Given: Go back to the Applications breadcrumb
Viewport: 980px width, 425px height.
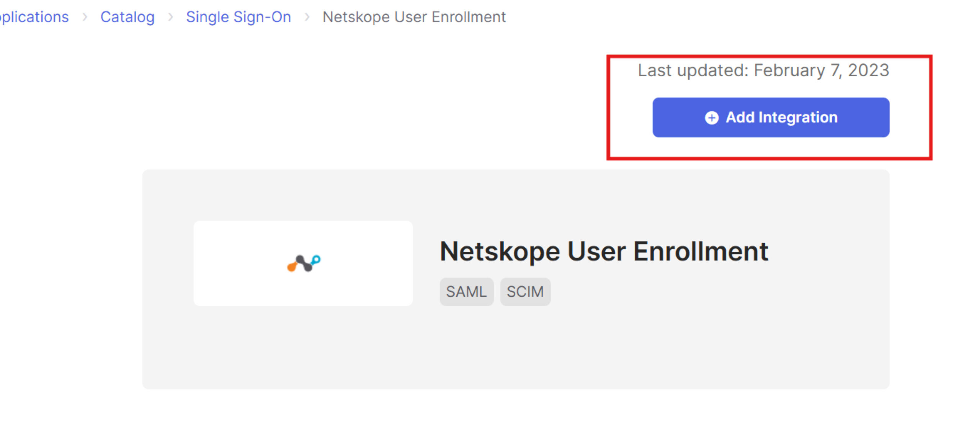Looking at the screenshot, I should 34,17.
